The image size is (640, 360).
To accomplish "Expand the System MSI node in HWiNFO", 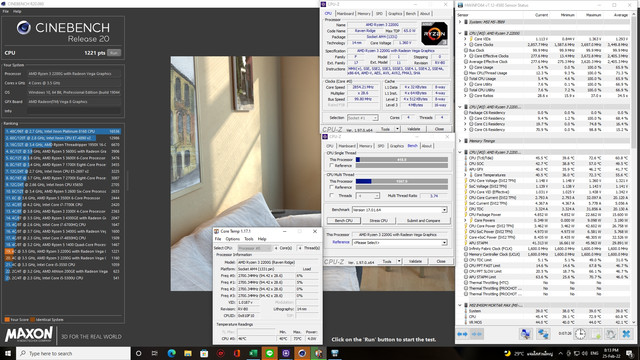I will 460,22.
